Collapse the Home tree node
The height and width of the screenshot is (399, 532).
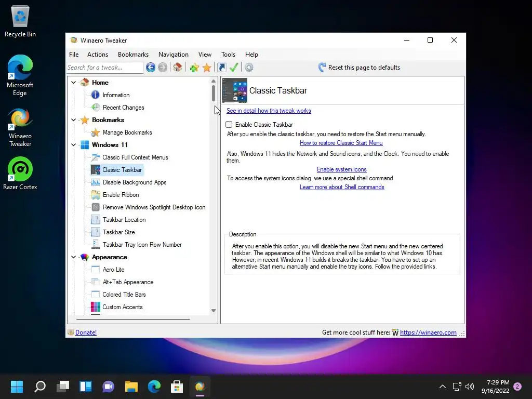pos(73,83)
